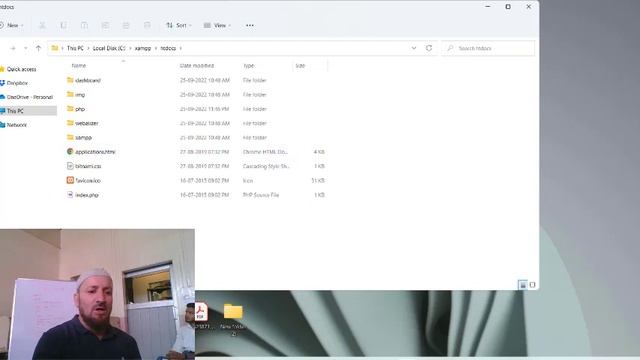Select the xampp folder icon in list

point(70,137)
